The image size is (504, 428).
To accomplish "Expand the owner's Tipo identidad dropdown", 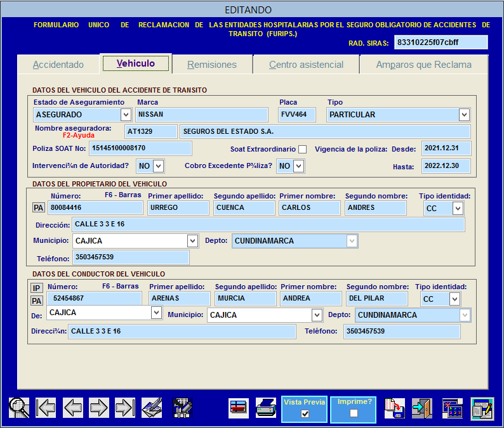I will (x=458, y=209).
